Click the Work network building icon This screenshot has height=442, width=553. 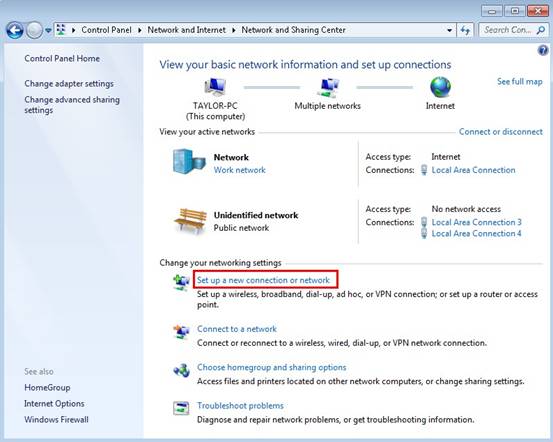point(189,162)
